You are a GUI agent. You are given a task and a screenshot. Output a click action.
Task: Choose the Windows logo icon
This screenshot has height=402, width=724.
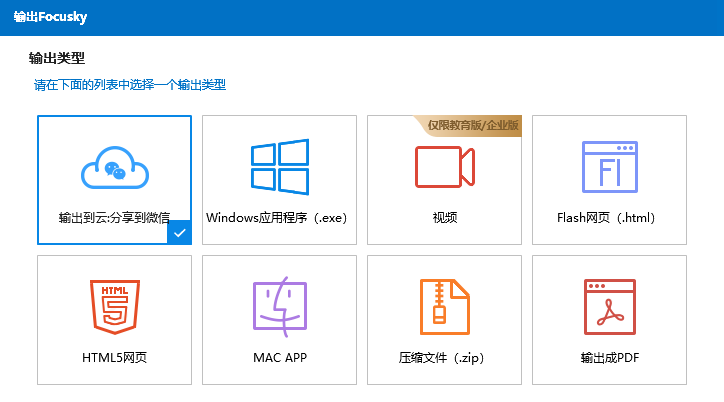tap(280, 167)
